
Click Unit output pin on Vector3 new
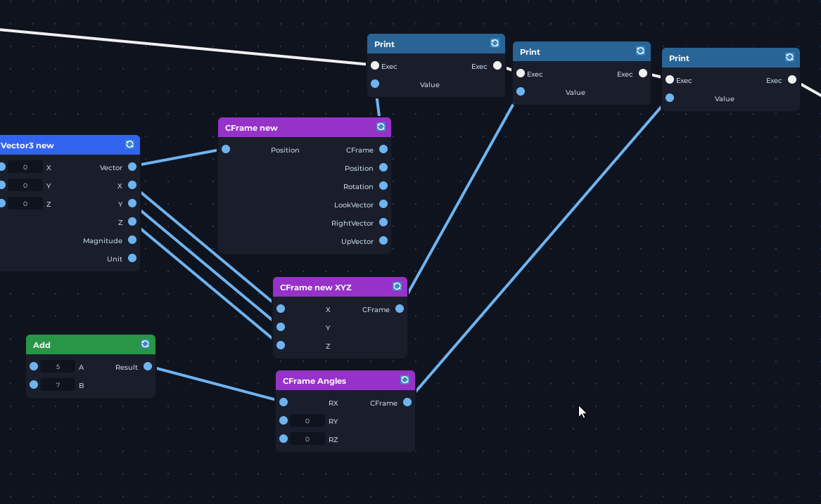point(132,259)
